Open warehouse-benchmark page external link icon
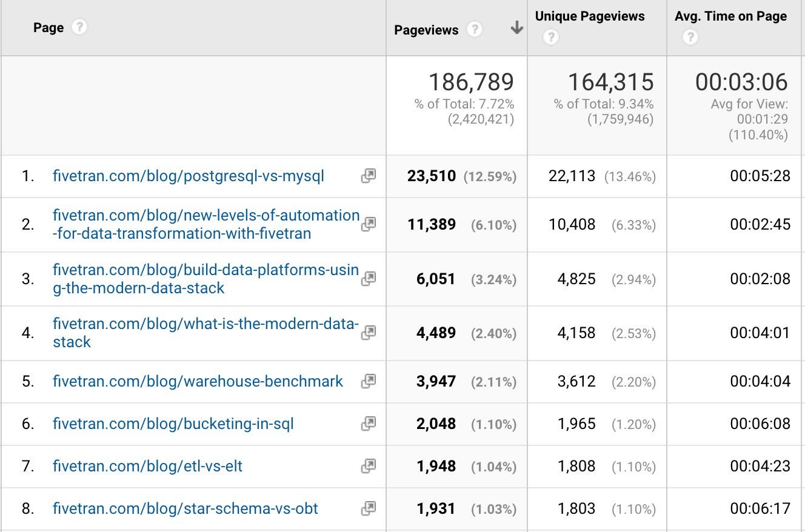Screen dimensions: 805x532 pos(368,381)
